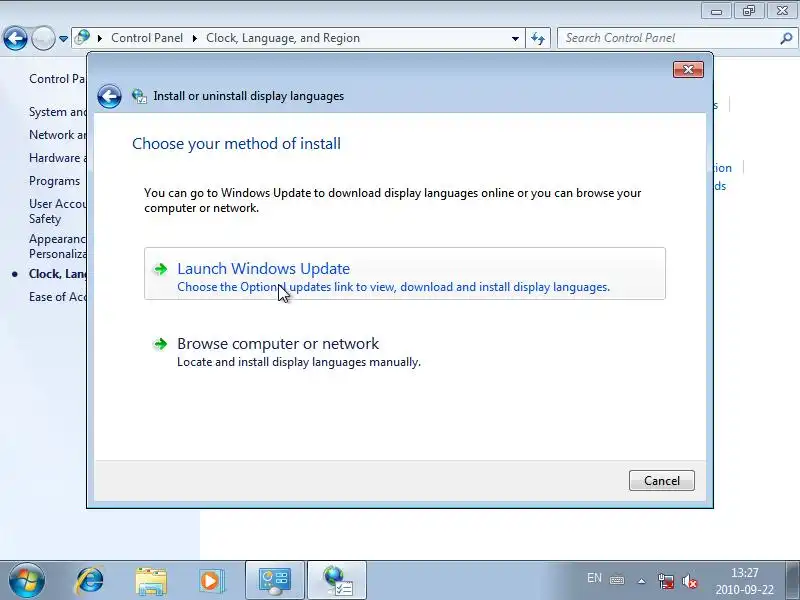Click the Control Panel icon in address bar

[82, 37]
